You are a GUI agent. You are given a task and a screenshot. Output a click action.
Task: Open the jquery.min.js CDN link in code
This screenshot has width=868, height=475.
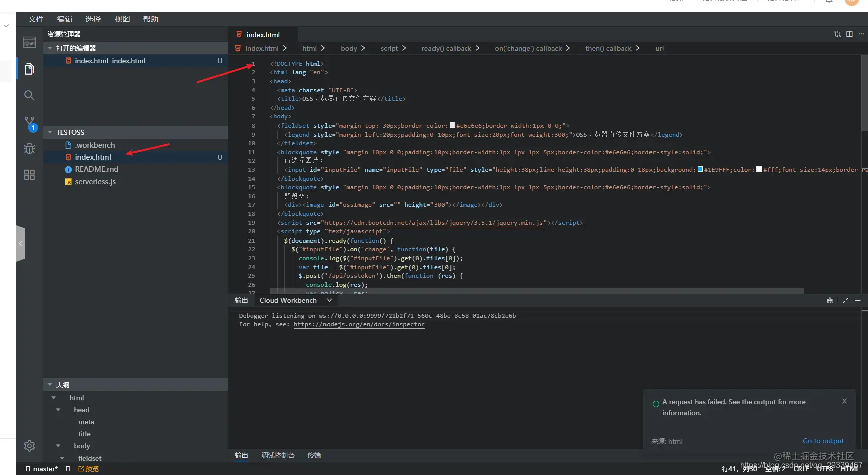pyautogui.click(x=433, y=223)
